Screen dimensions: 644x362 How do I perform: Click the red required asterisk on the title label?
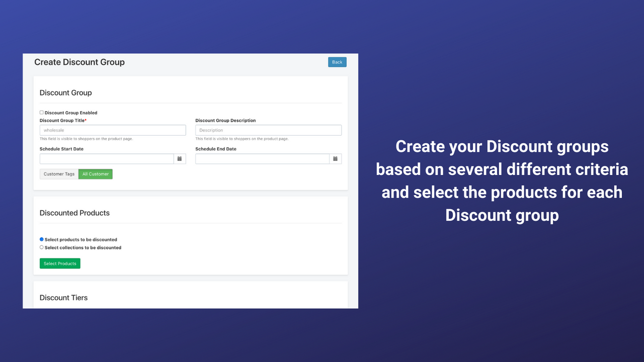pos(86,120)
